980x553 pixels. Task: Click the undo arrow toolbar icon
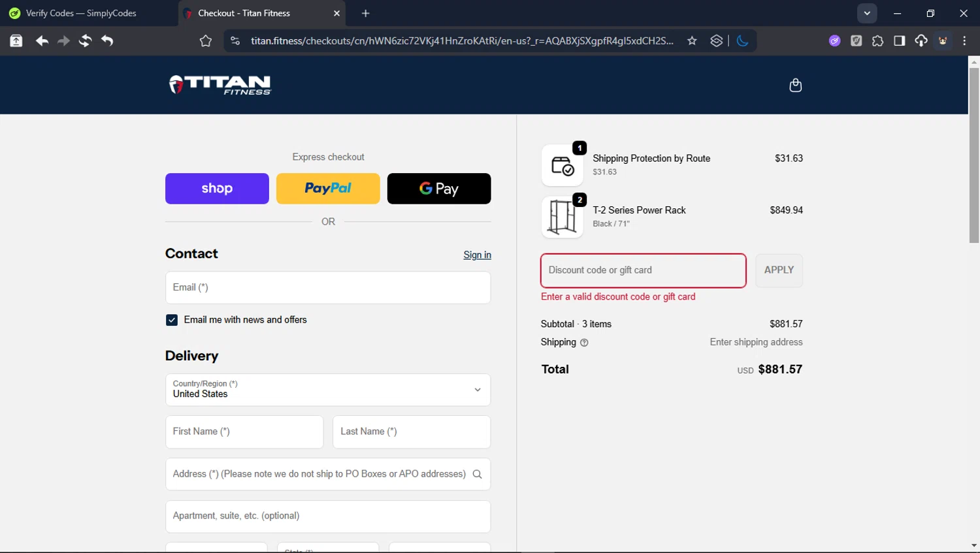(107, 41)
